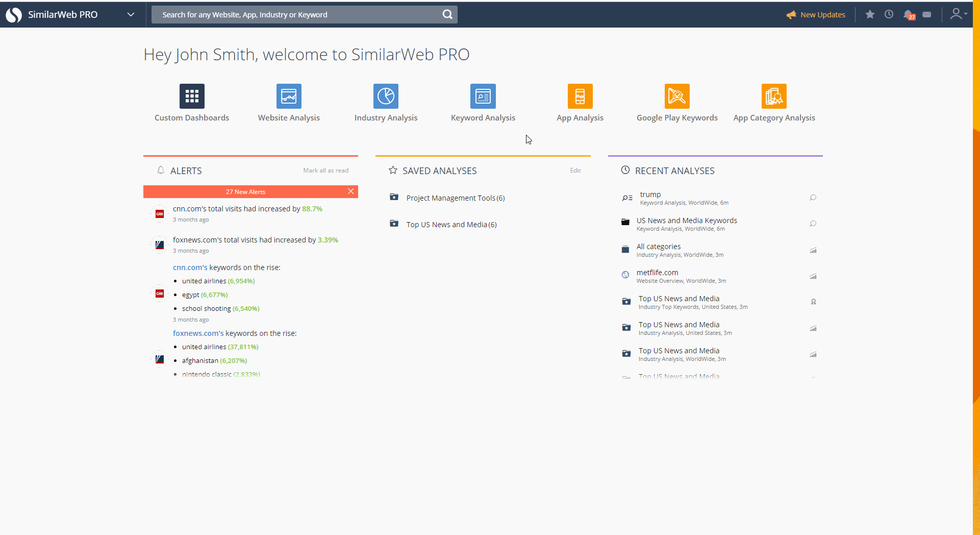Image resolution: width=980 pixels, height=535 pixels.
Task: Click the CNN logo beside visits alert
Action: coord(160,214)
